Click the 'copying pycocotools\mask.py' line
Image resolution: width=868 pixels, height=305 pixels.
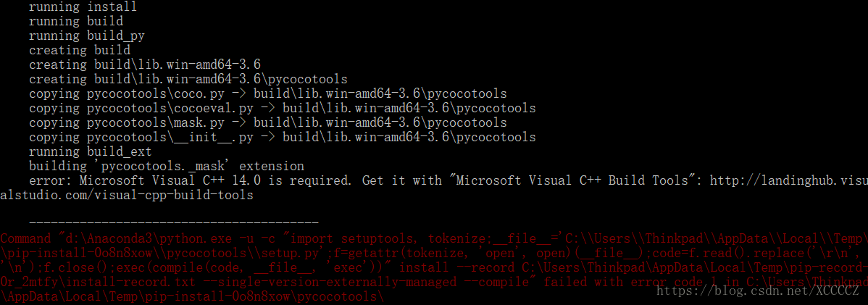[268, 122]
